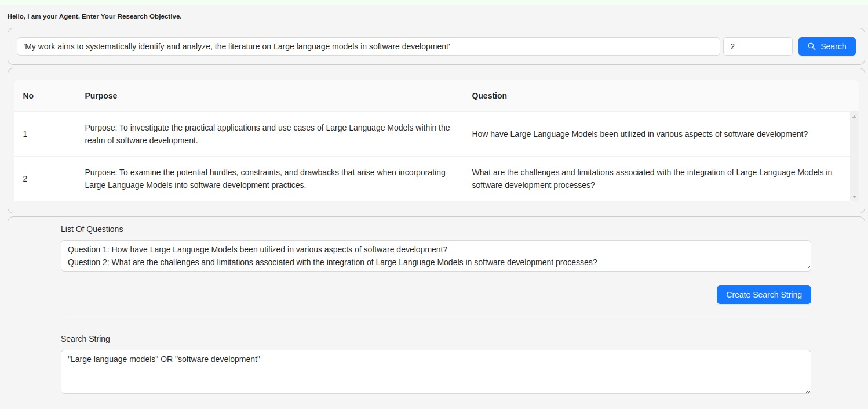
Task: Click the table scrollbar up arrow
Action: [x=854, y=117]
